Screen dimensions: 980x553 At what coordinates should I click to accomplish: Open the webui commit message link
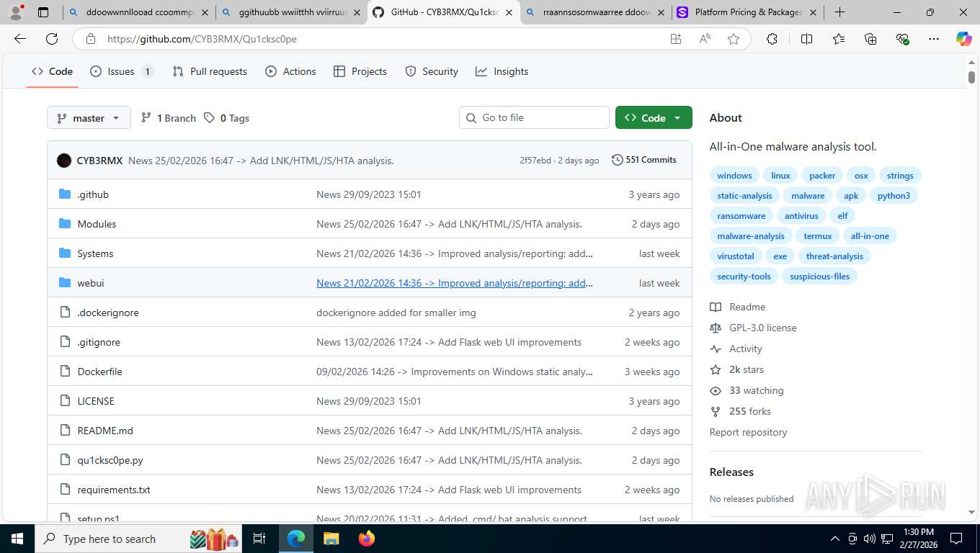pyautogui.click(x=455, y=283)
